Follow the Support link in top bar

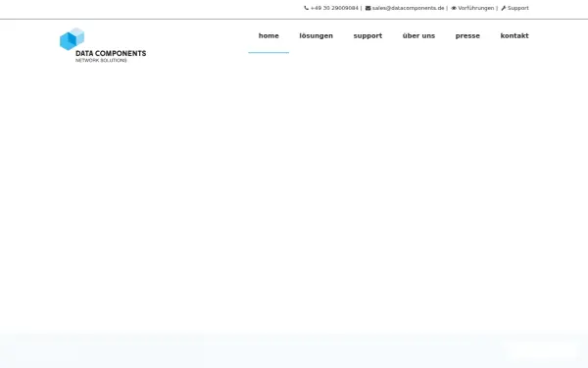[x=517, y=8]
